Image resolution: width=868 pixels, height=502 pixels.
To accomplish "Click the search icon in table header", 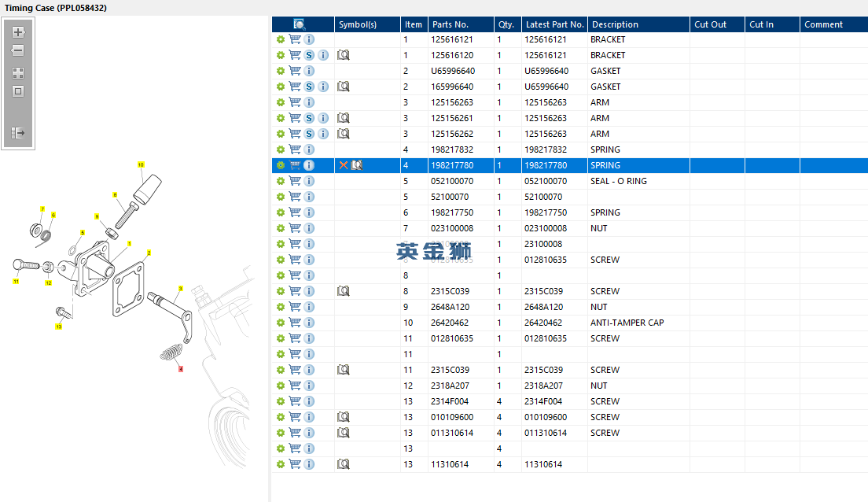I will point(300,24).
